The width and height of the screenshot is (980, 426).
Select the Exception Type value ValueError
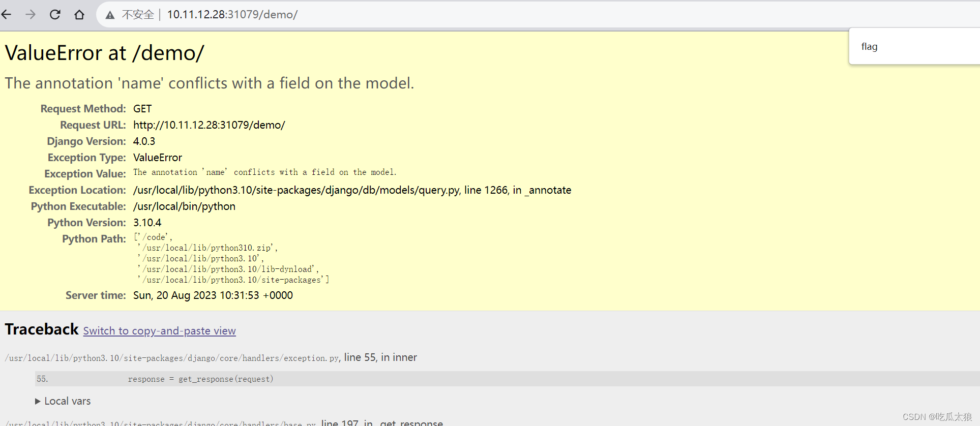click(x=158, y=158)
